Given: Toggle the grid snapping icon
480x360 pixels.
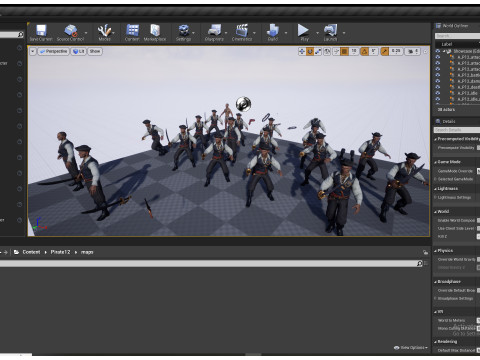Looking at the screenshot, I should tap(344, 51).
